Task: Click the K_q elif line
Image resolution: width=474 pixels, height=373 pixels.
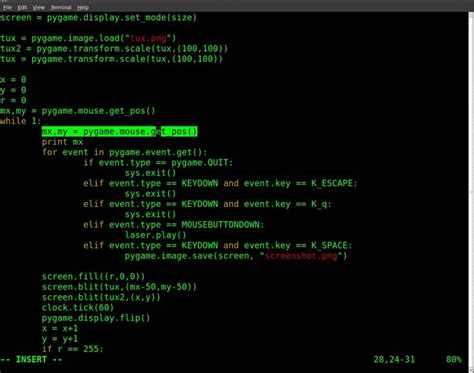Action: (207, 204)
